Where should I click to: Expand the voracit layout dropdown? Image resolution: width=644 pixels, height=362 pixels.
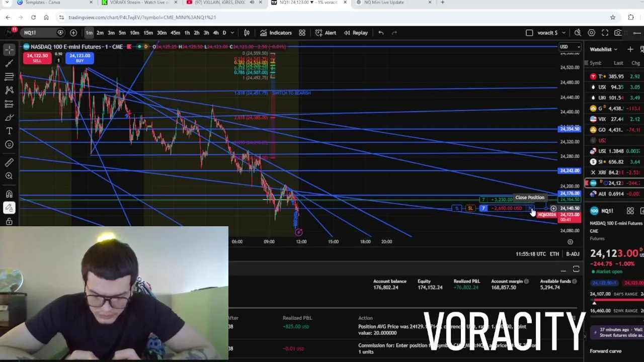coord(563,33)
